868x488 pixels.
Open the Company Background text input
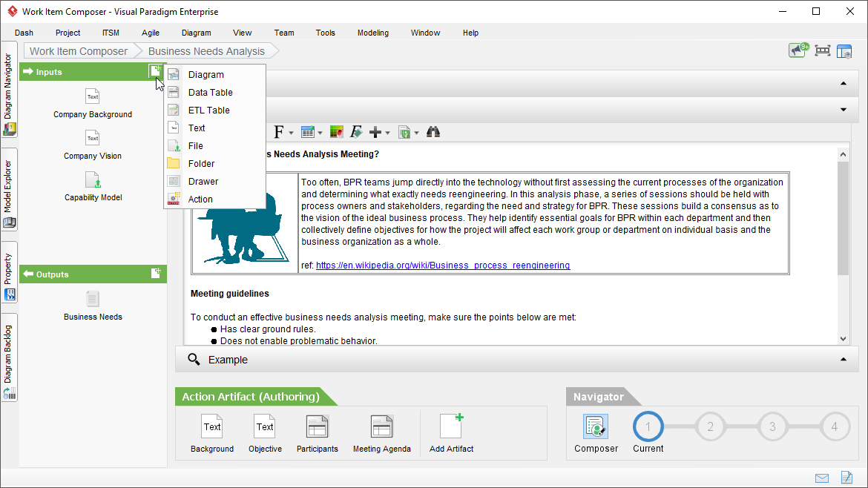(93, 104)
